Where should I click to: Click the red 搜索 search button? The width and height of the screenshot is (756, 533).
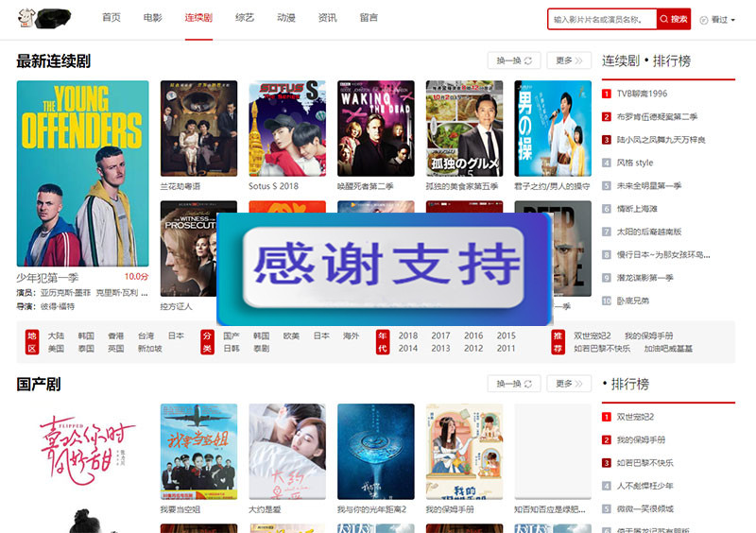[674, 19]
